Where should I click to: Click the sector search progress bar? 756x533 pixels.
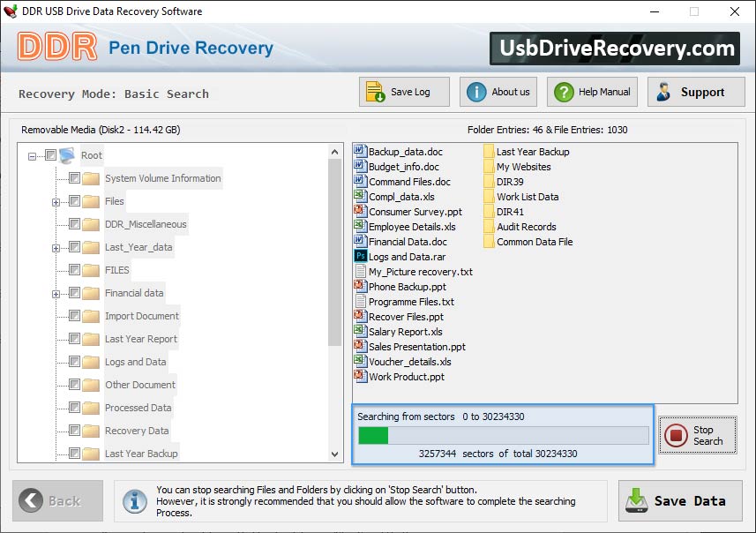(x=504, y=436)
